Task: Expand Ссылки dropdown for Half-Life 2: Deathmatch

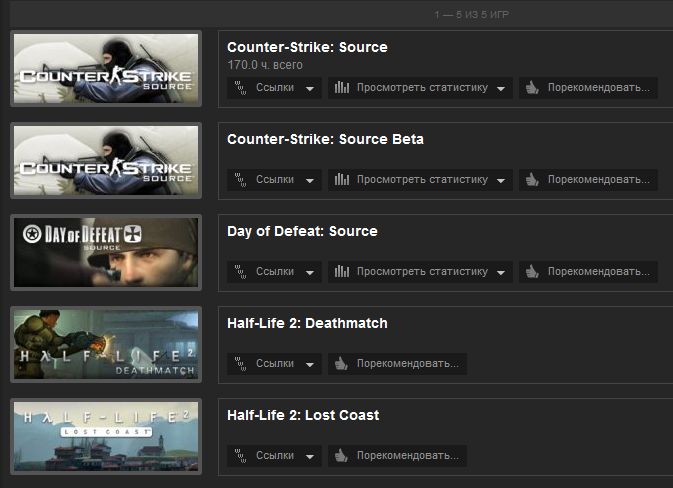Action: click(274, 364)
